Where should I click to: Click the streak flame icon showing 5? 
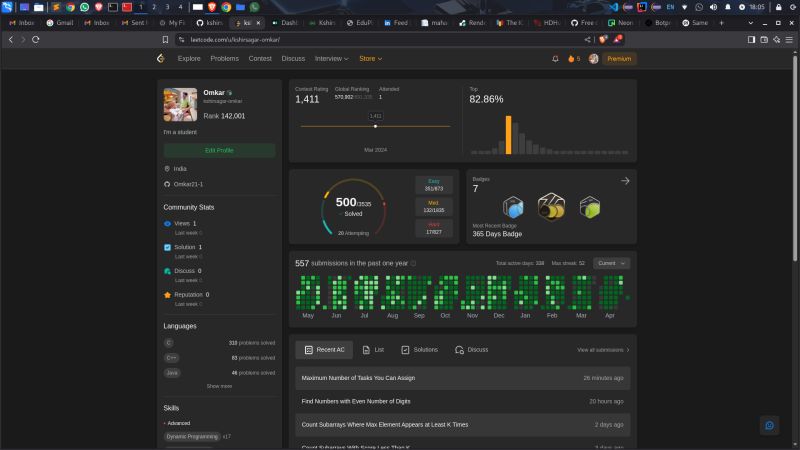[x=573, y=59]
